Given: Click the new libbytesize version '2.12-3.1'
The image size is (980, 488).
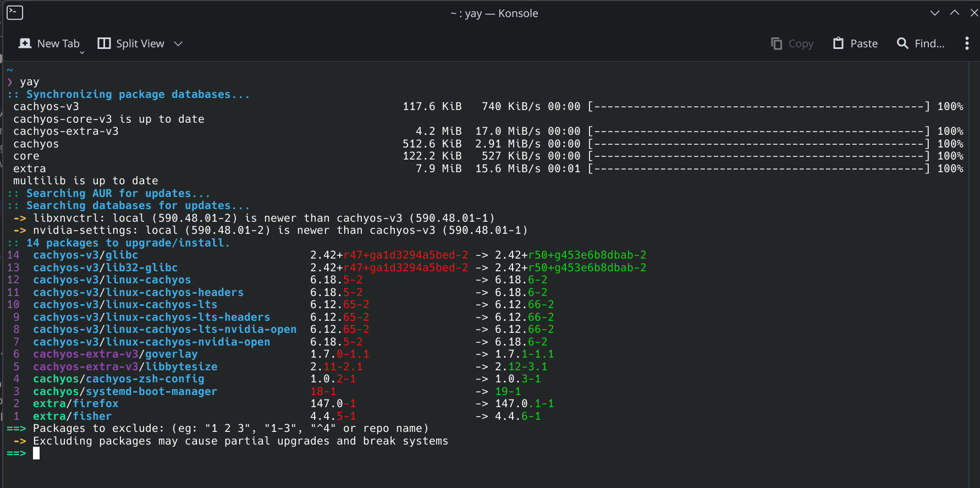Looking at the screenshot, I should 521,367.
